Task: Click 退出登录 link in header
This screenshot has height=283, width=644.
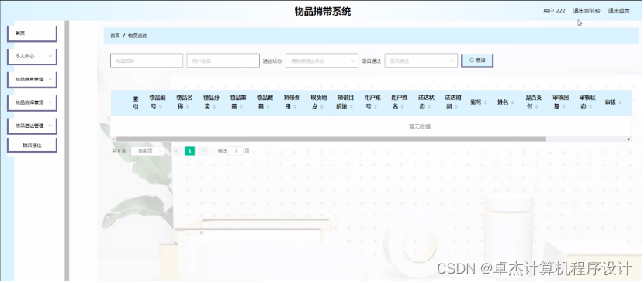Action: click(619, 11)
